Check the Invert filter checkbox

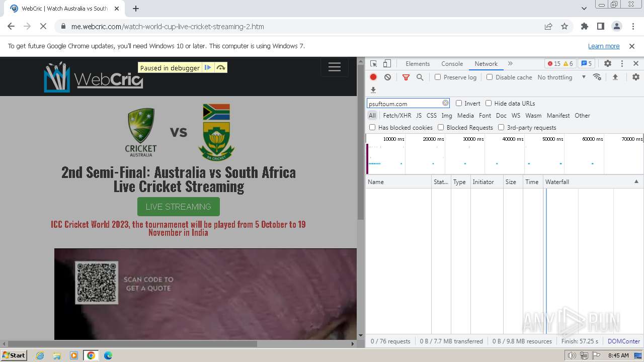(459, 103)
